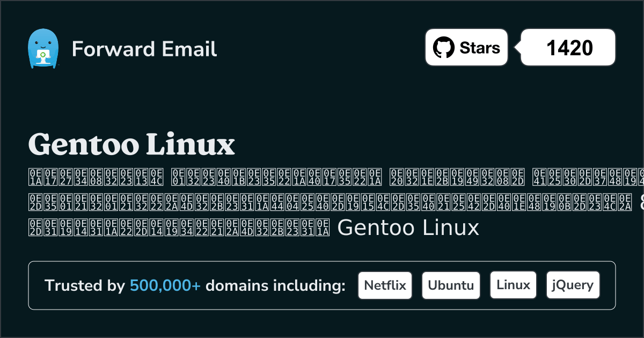Click the Netflix domain badge
Screen dimensions: 644x338
[x=385, y=285]
